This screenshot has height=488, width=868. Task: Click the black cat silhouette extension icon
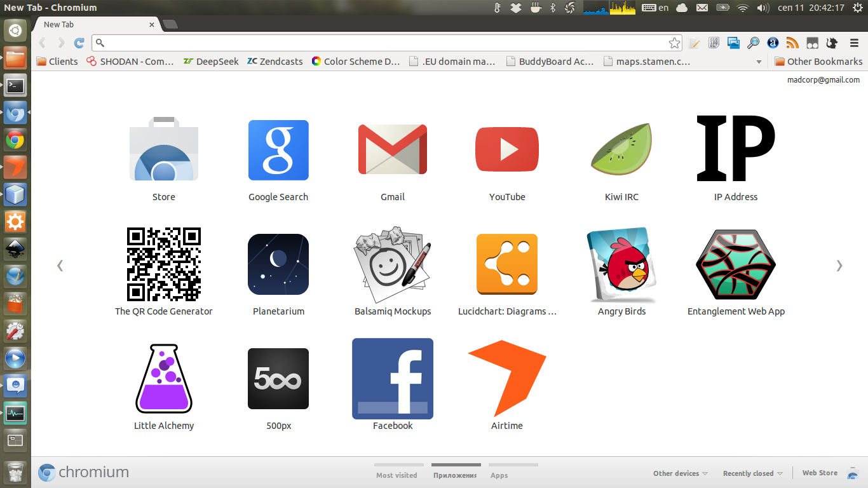pos(832,43)
